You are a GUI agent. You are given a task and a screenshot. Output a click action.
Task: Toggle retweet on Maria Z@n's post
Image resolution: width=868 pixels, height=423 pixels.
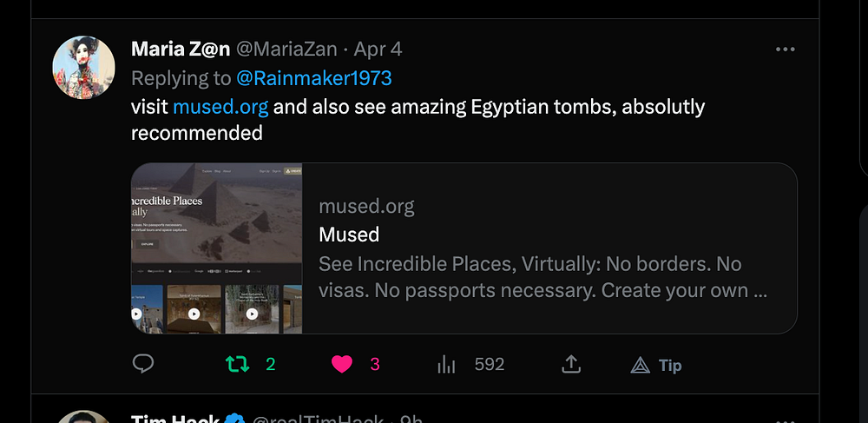pyautogui.click(x=237, y=365)
